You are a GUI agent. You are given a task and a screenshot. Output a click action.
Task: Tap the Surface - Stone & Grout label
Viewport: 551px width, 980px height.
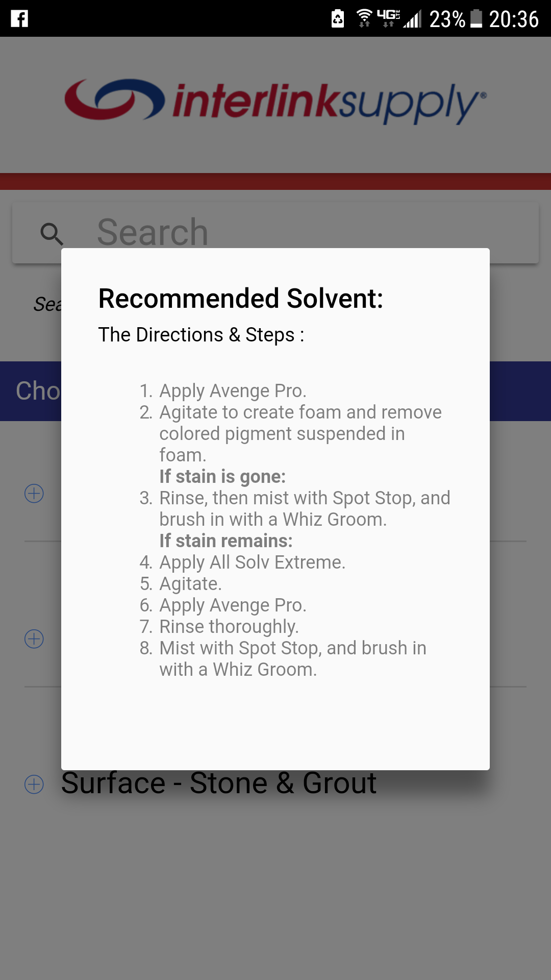point(219,782)
